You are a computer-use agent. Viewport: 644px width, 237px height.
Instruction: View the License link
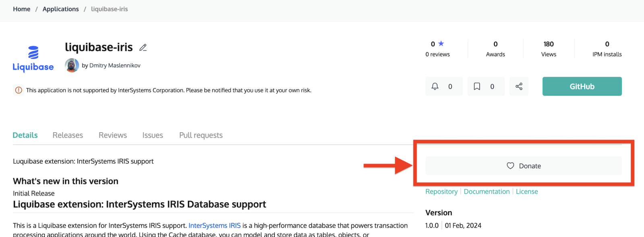pyautogui.click(x=527, y=191)
